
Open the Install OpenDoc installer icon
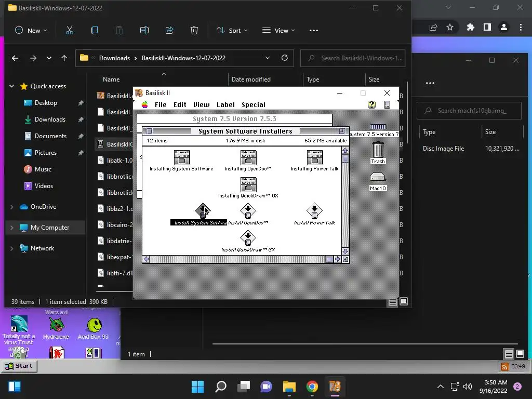(248, 211)
